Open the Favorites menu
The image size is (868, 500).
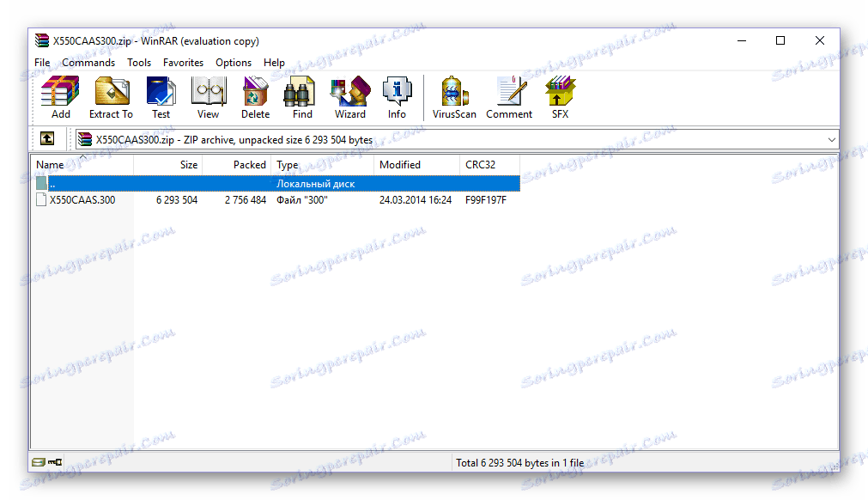click(183, 63)
